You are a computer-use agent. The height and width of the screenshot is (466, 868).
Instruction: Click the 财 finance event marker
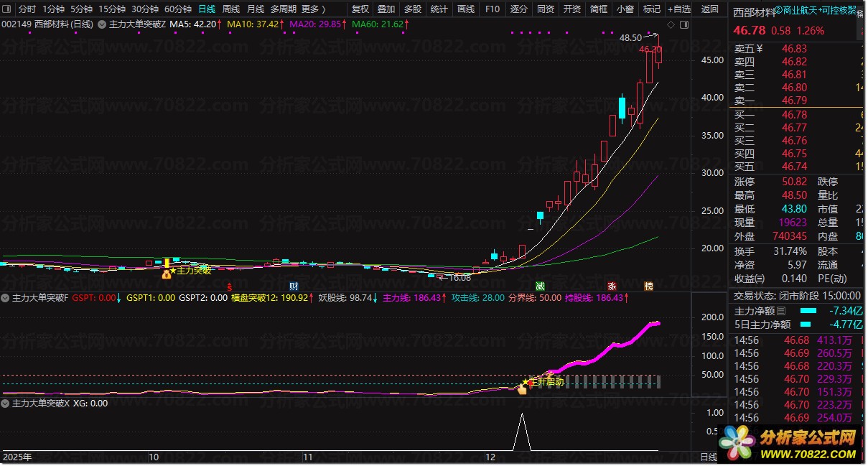[293, 286]
